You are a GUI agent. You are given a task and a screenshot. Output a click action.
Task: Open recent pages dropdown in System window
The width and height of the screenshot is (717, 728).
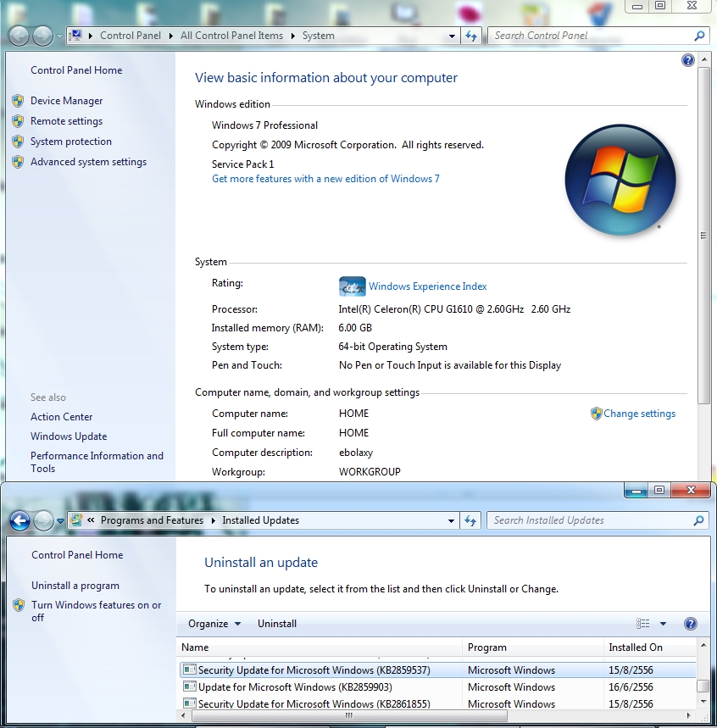[59, 36]
